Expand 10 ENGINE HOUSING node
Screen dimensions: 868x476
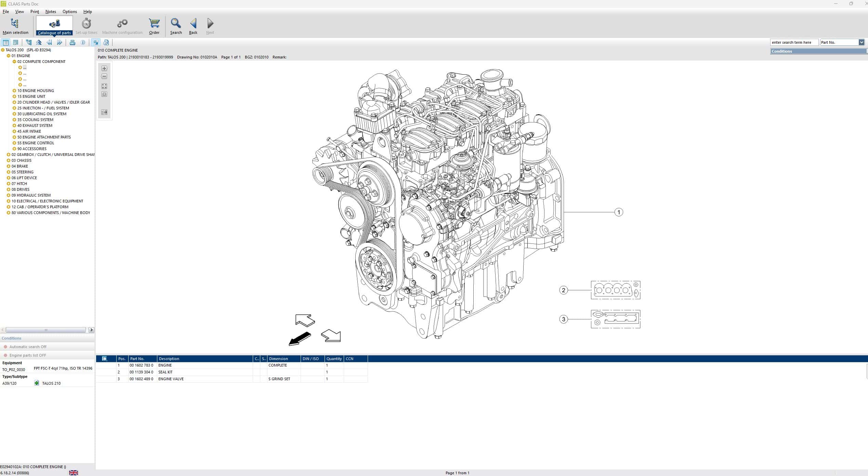(14, 91)
